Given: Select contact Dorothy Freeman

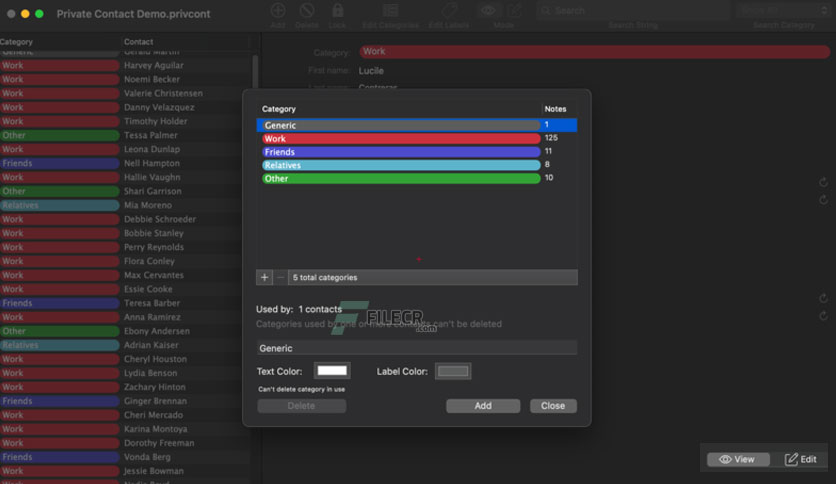Looking at the screenshot, I should click(x=159, y=443).
